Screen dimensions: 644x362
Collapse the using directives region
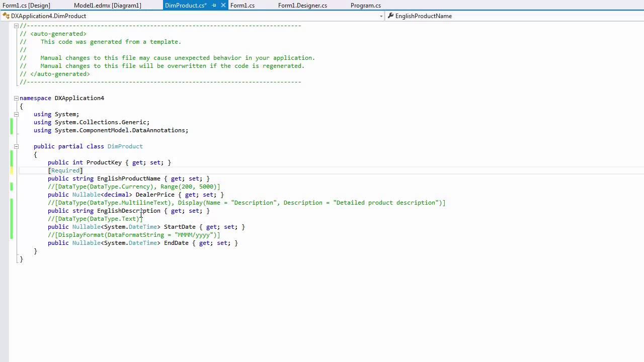pyautogui.click(x=16, y=114)
